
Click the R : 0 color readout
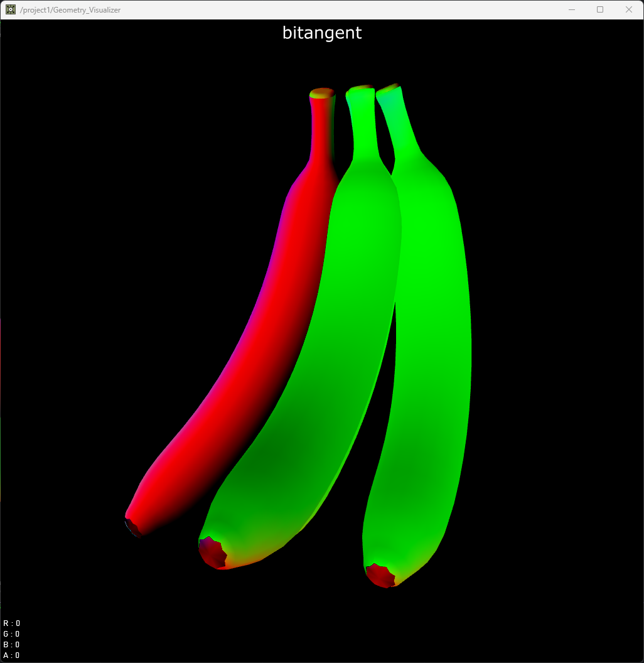pyautogui.click(x=11, y=623)
